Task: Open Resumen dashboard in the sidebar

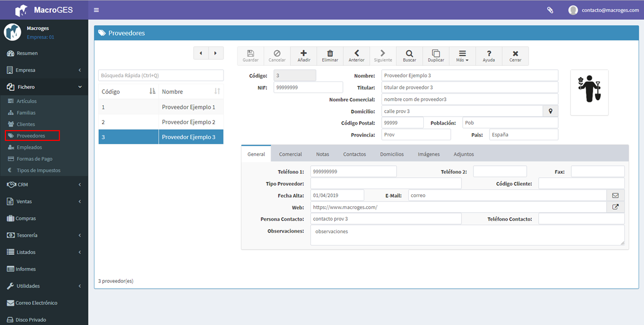Action: tap(44, 53)
